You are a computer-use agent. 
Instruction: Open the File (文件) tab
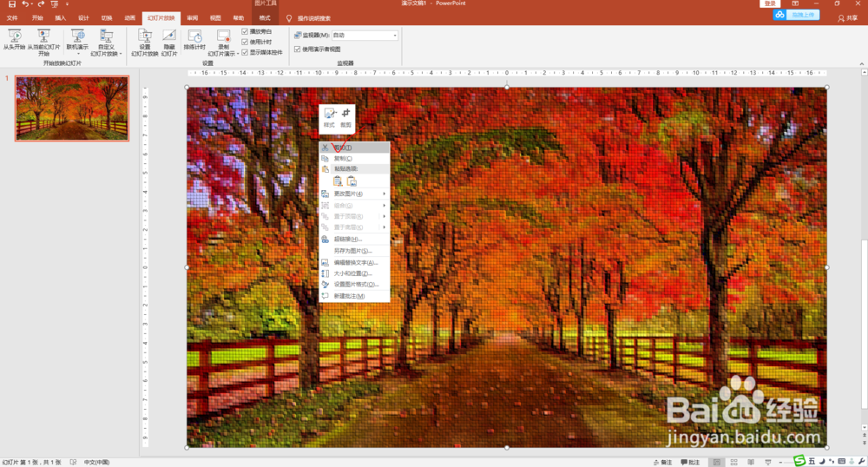pyautogui.click(x=12, y=18)
